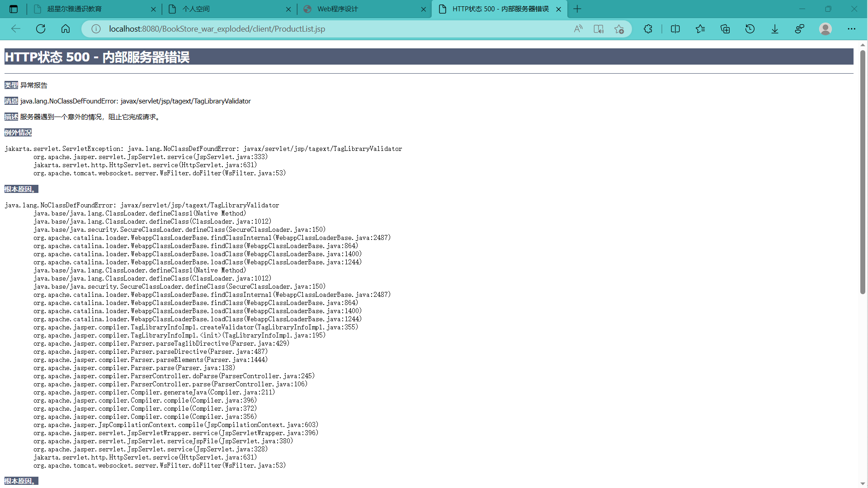
Task: Go to the browser home page
Action: (66, 29)
